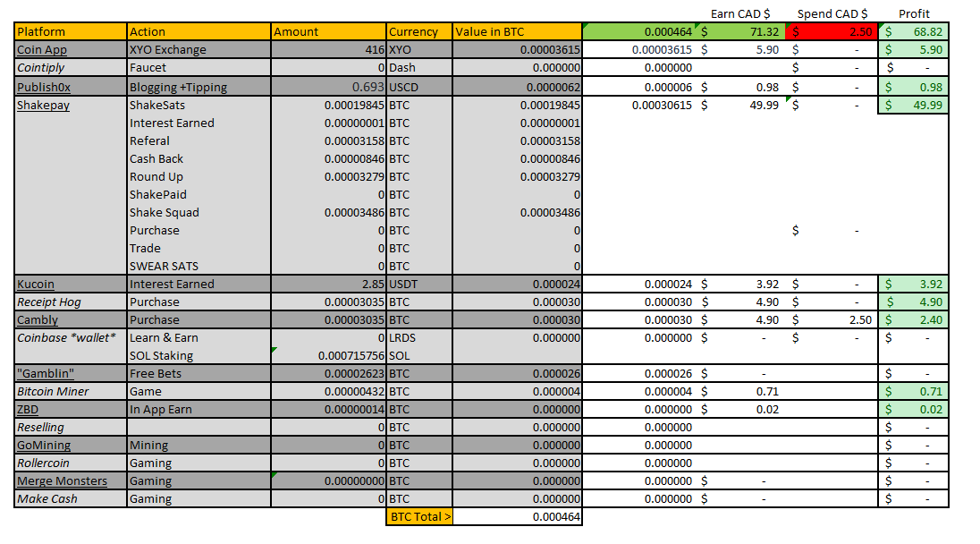The image size is (980, 544).
Task: Select the red Spend total cell 2.50
Action: tap(832, 32)
